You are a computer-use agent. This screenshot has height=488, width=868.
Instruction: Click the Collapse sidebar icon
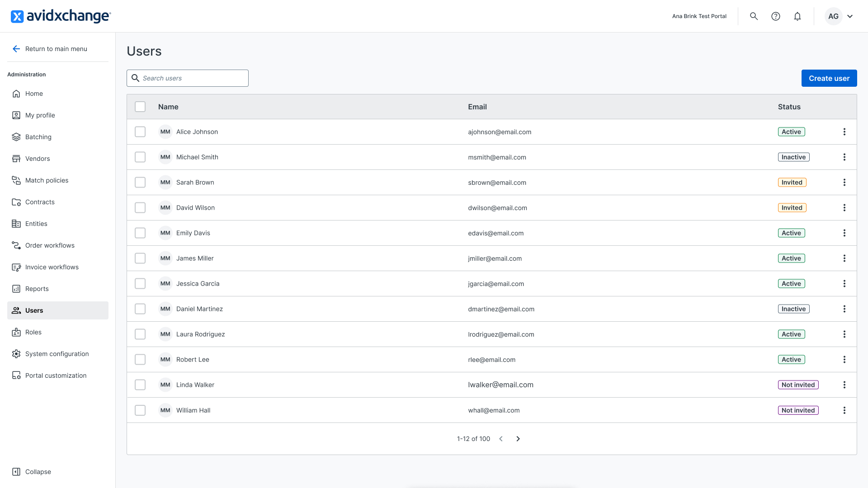16,472
